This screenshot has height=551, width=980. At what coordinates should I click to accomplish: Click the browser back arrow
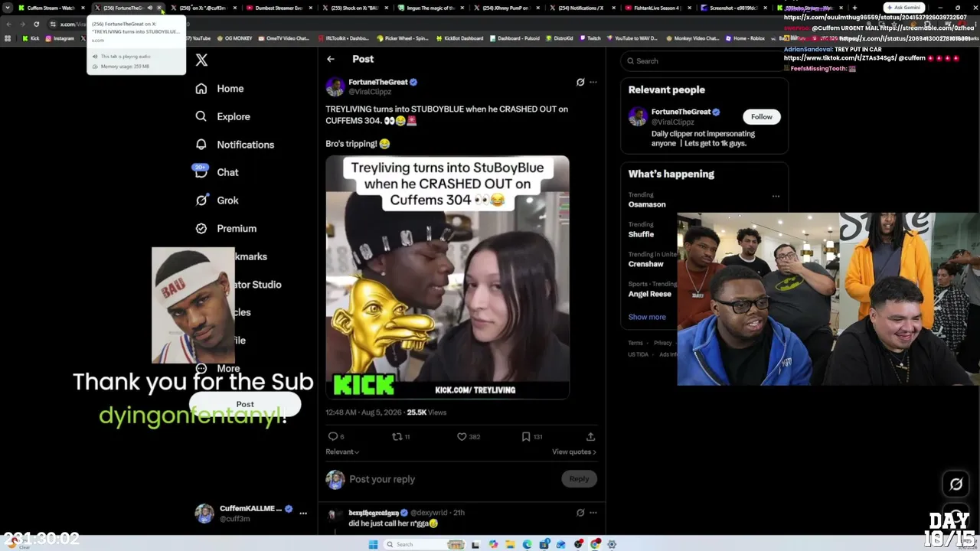coord(8,24)
